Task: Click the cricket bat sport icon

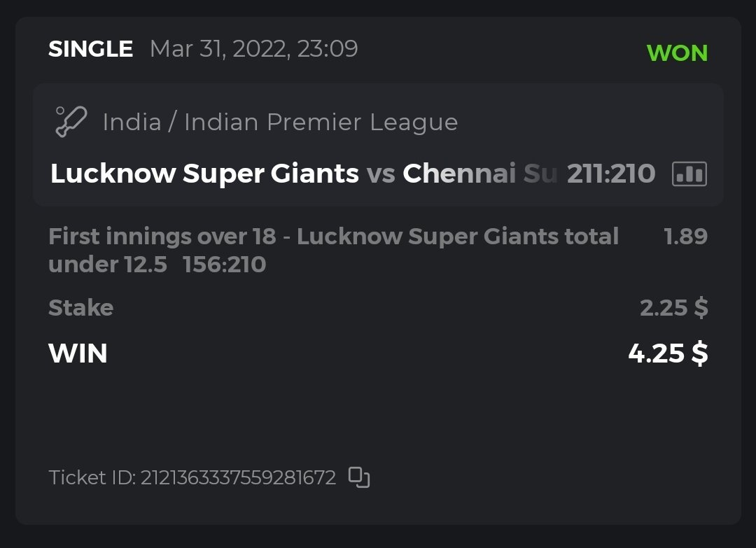Action: [x=71, y=122]
